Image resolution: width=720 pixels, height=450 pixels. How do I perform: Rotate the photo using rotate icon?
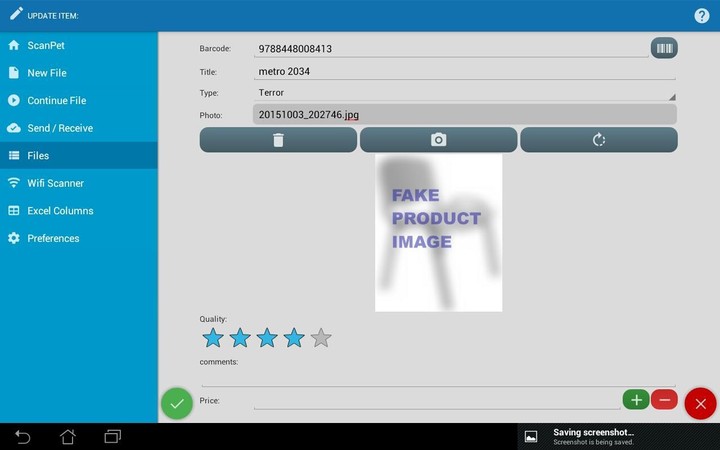point(598,140)
